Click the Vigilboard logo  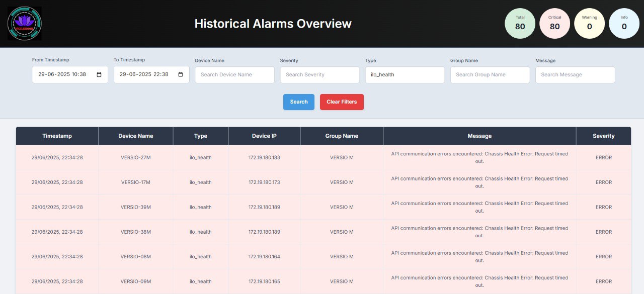coord(24,23)
